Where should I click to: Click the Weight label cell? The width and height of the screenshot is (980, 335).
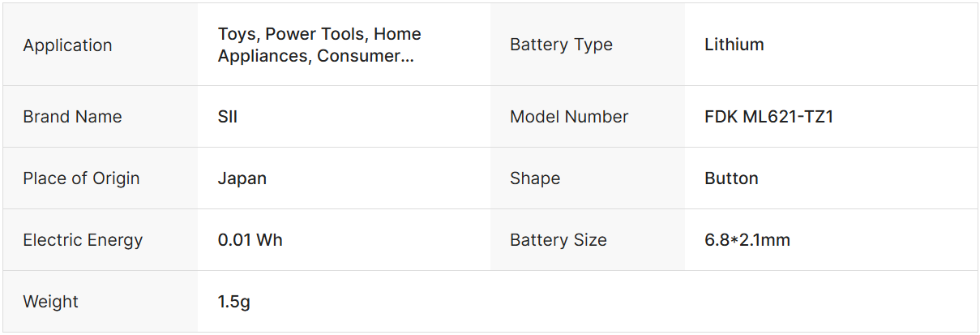click(51, 302)
